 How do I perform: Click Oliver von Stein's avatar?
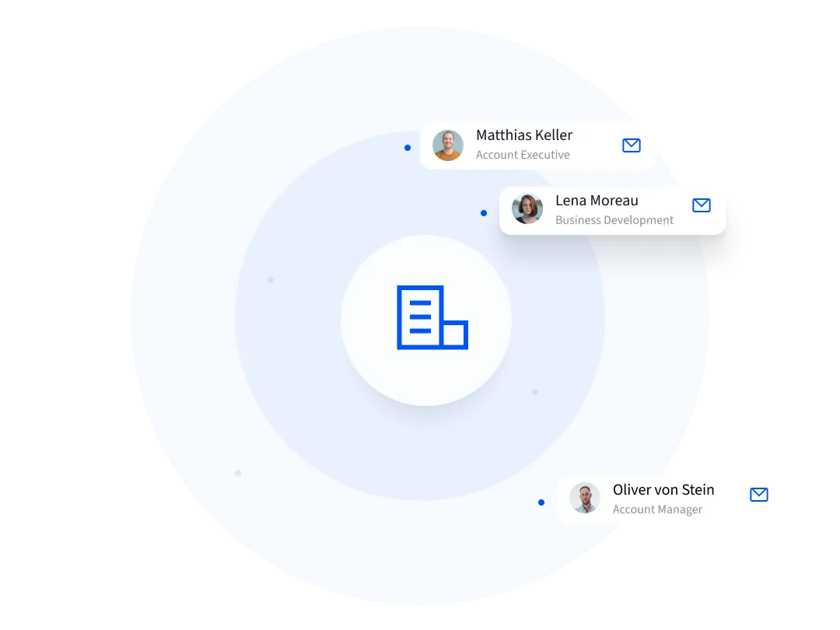(585, 499)
